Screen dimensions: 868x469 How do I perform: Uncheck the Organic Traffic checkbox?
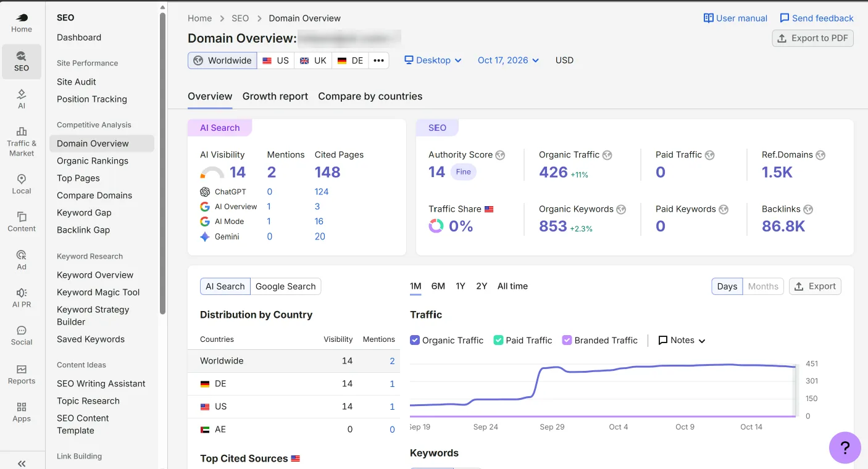415,340
